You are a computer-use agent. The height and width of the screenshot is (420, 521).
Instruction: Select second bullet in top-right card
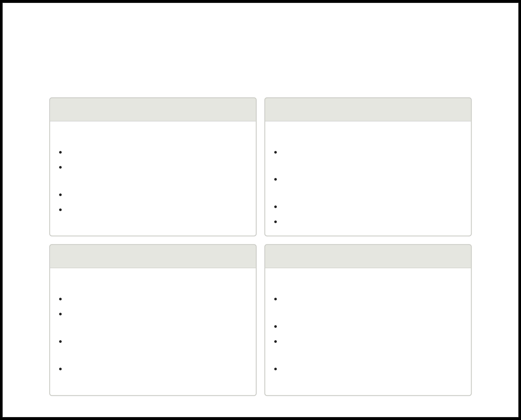click(x=276, y=179)
